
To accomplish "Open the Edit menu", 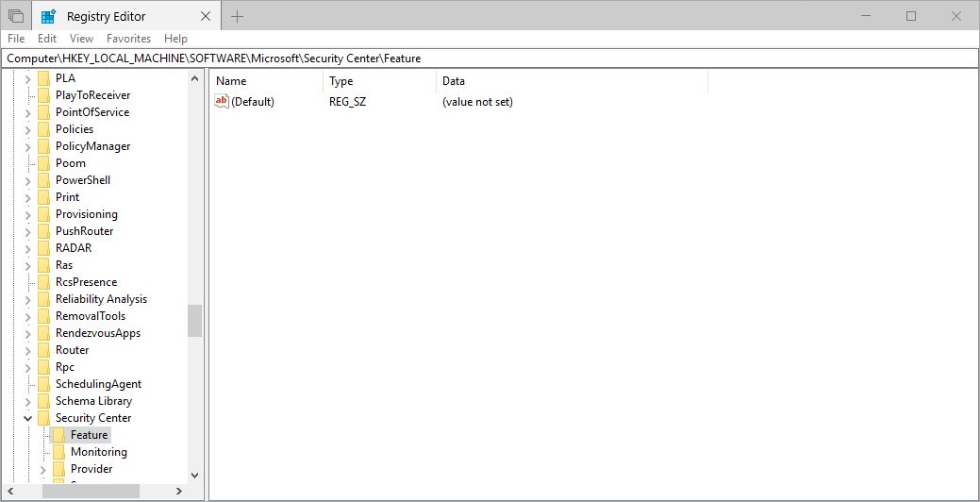I will pyautogui.click(x=47, y=38).
